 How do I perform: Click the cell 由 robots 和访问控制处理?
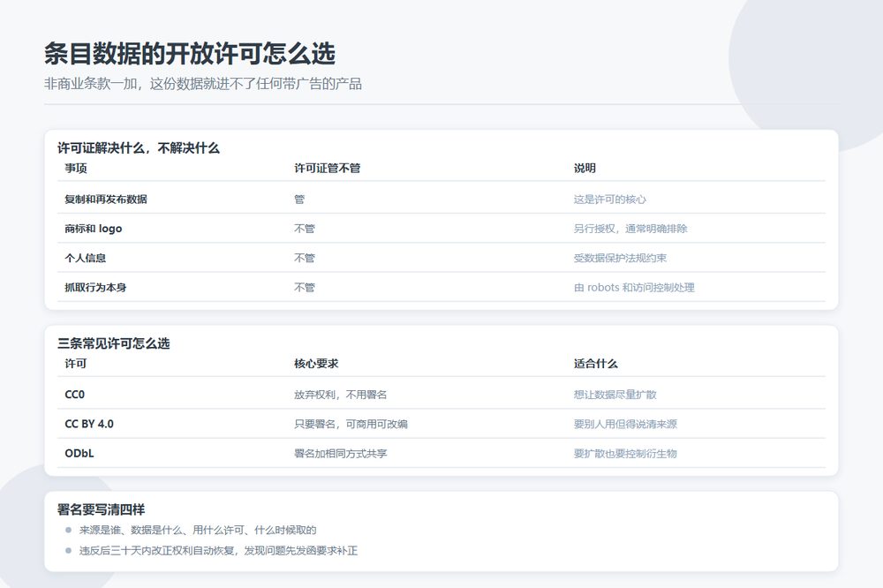coord(634,287)
